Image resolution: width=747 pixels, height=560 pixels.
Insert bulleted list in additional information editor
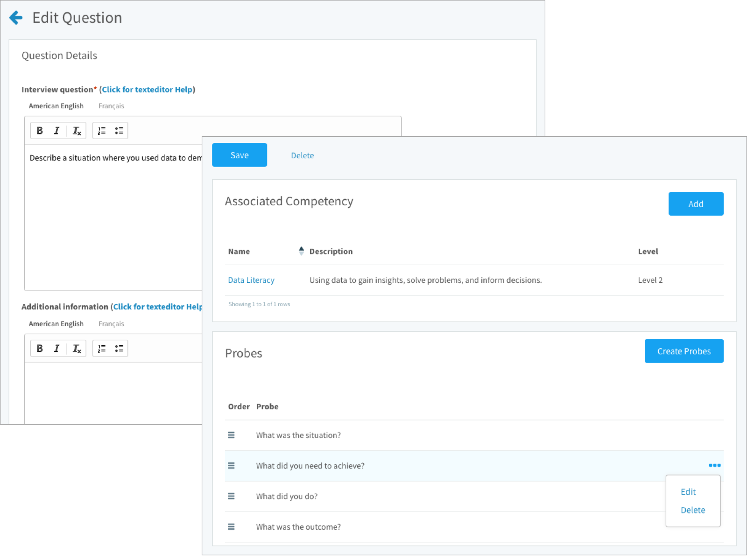pos(119,349)
